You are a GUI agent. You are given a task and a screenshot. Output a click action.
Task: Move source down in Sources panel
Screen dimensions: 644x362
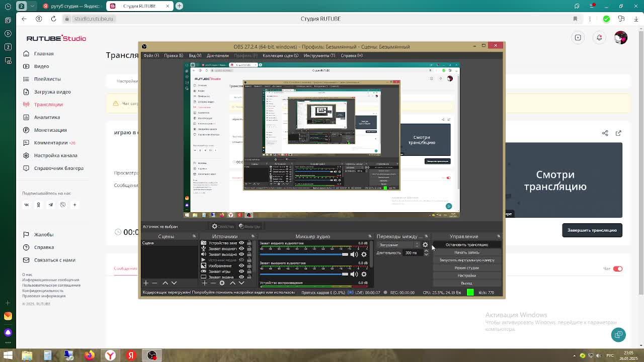(242, 283)
